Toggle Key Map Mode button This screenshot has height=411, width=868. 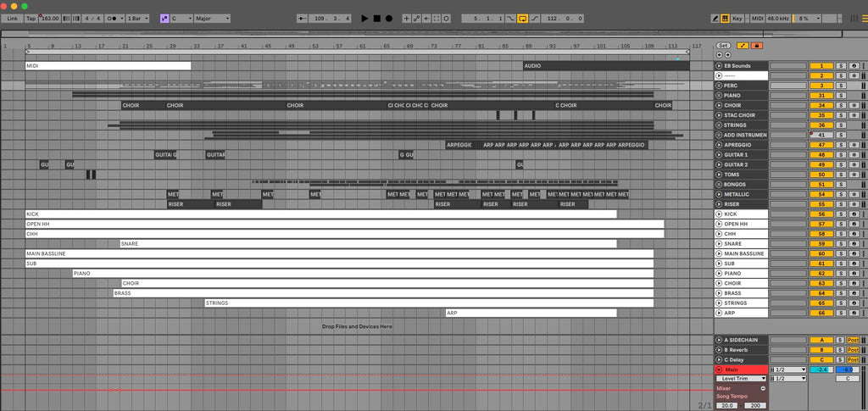pos(737,19)
